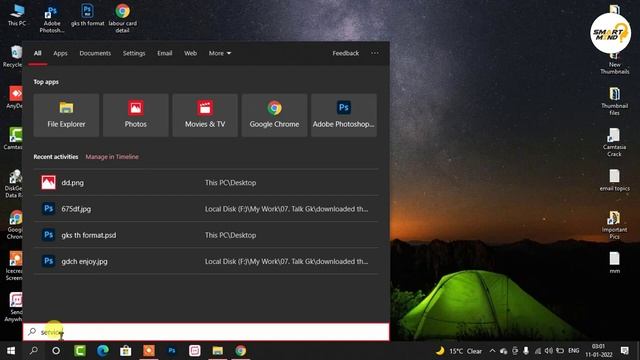Open Camtasia from the taskbar
The height and width of the screenshot is (360, 640).
click(x=80, y=351)
